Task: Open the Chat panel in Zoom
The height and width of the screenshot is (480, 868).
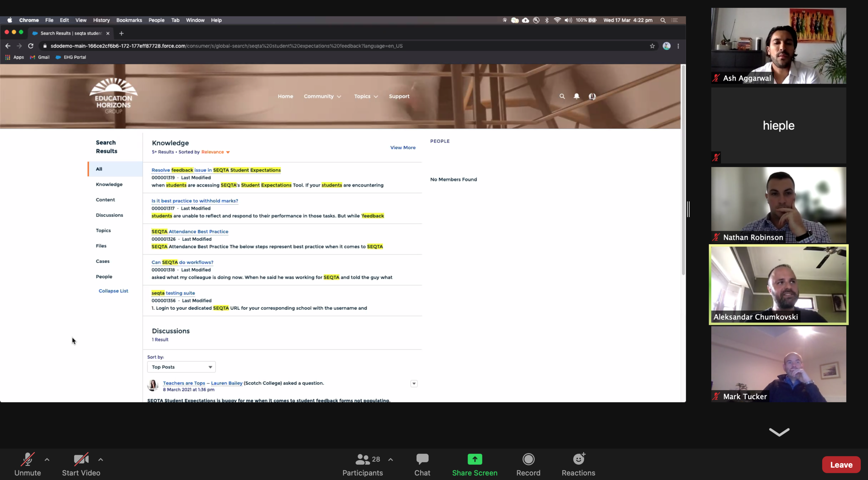Action: [x=422, y=464]
